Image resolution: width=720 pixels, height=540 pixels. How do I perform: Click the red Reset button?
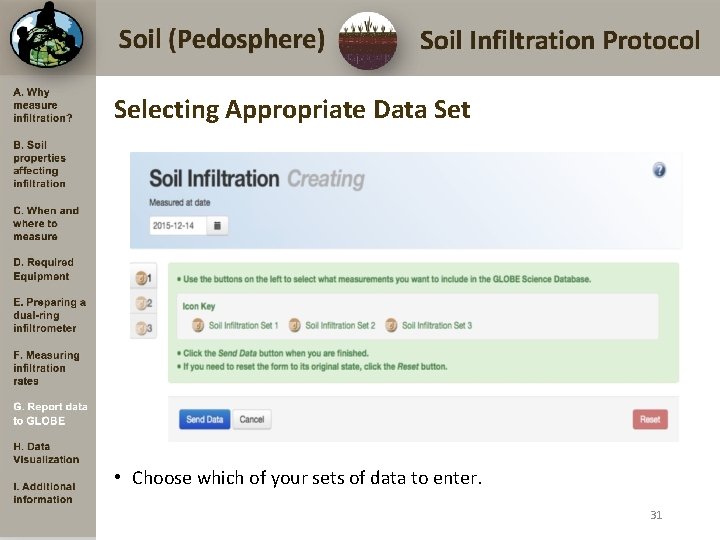(650, 419)
